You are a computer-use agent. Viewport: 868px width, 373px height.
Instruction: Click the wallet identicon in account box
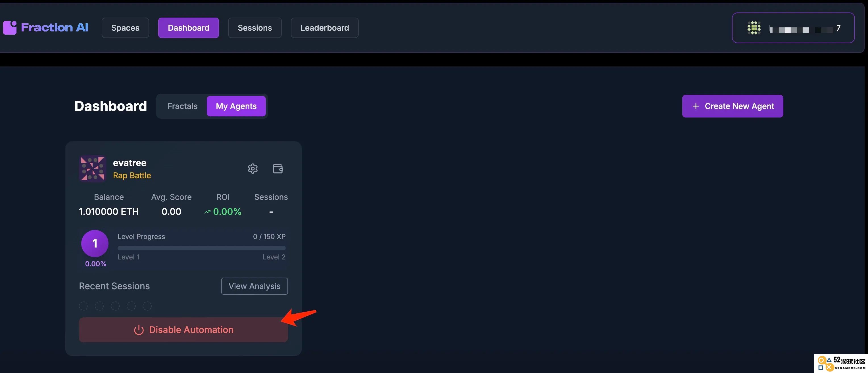click(x=754, y=28)
